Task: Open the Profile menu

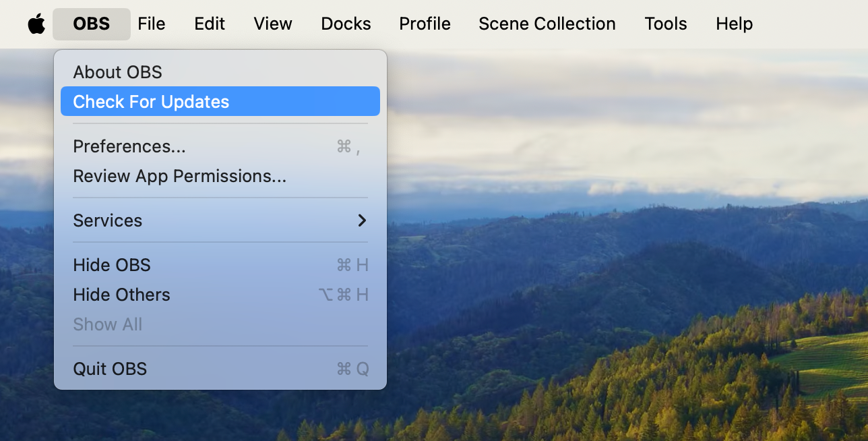Action: point(425,24)
